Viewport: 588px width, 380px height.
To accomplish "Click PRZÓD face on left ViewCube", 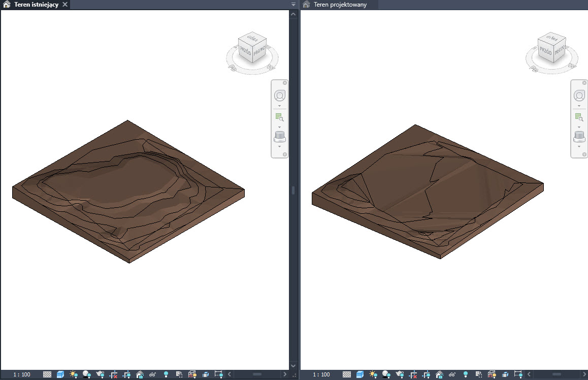I will [x=247, y=50].
